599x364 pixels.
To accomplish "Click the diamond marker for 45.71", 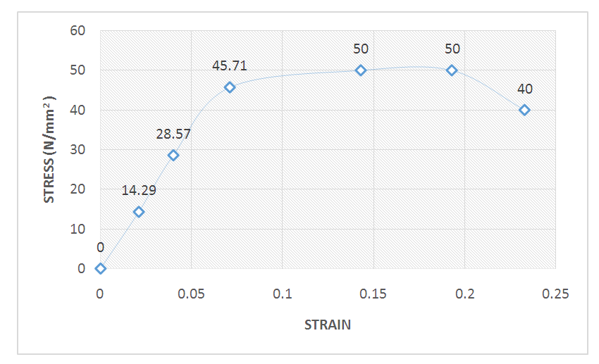I will coord(230,87).
